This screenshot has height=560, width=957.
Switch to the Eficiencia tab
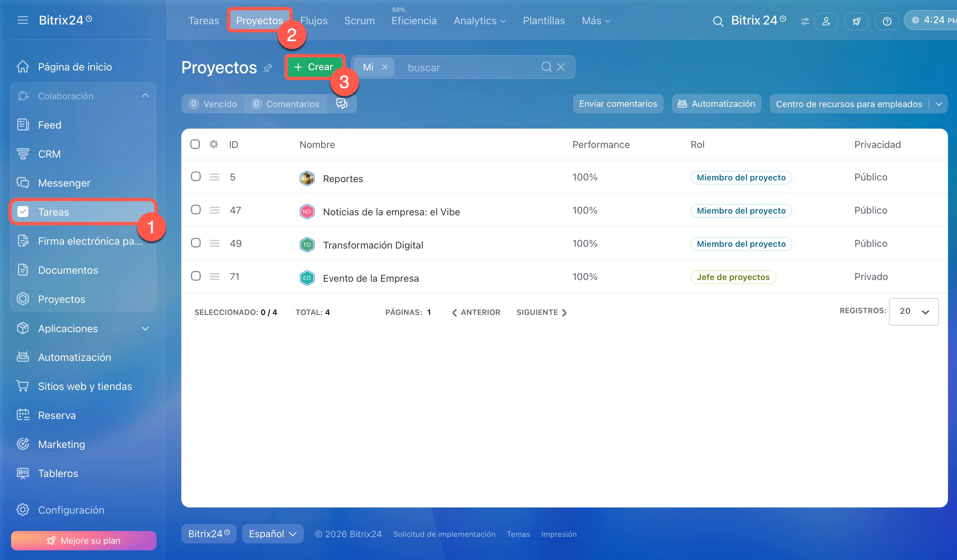pos(414,20)
